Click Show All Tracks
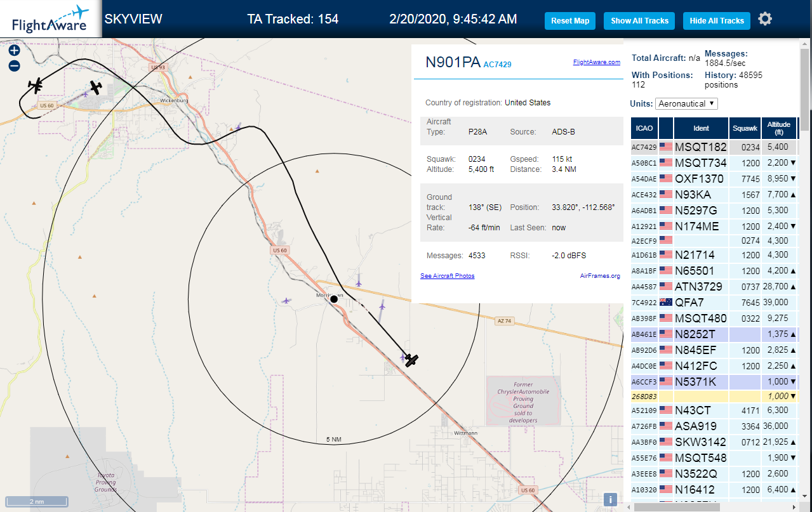This screenshot has width=812, height=512. 639,21
